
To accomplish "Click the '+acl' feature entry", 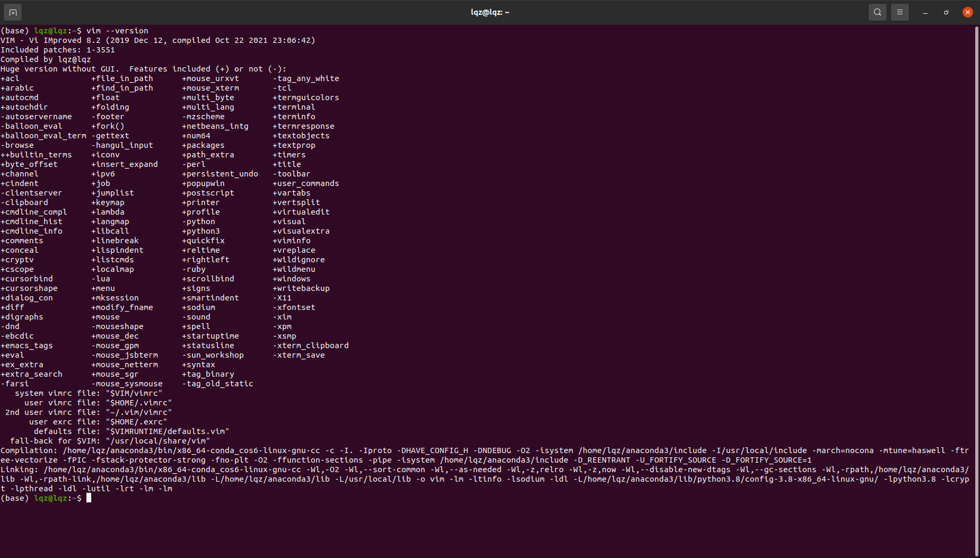I will (10, 78).
